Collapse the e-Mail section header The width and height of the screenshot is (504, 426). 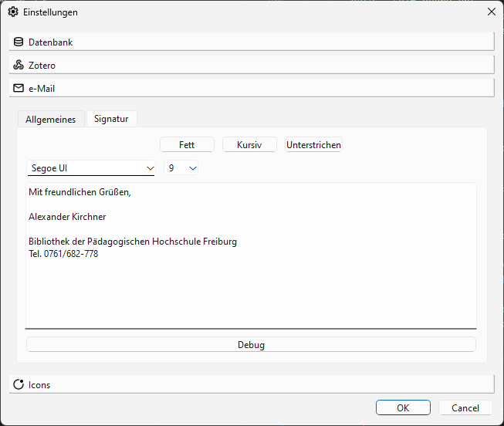pyautogui.click(x=252, y=88)
